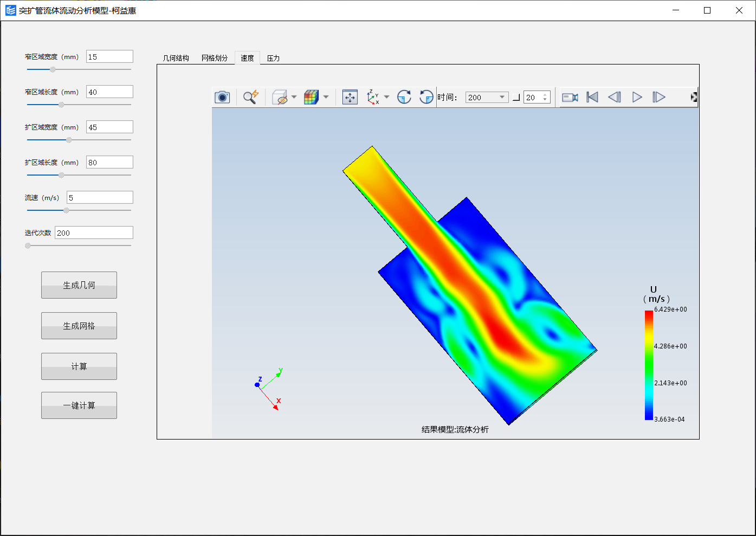Click the 计算 button
The image size is (756, 536).
(x=79, y=366)
